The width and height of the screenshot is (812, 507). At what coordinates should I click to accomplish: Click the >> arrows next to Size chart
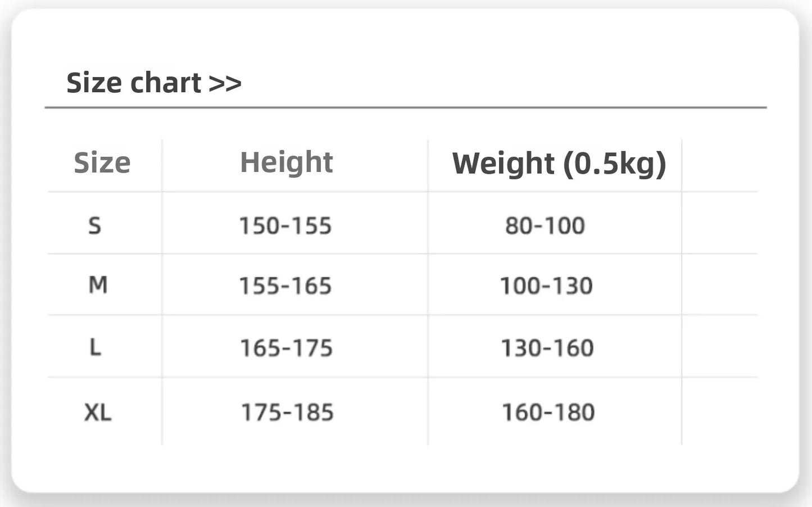(225, 84)
